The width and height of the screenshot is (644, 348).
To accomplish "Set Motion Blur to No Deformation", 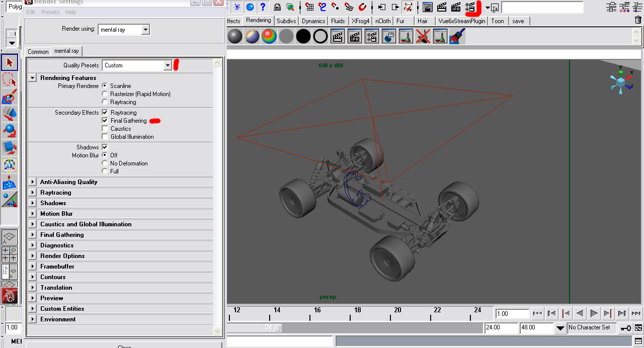I will [x=105, y=163].
